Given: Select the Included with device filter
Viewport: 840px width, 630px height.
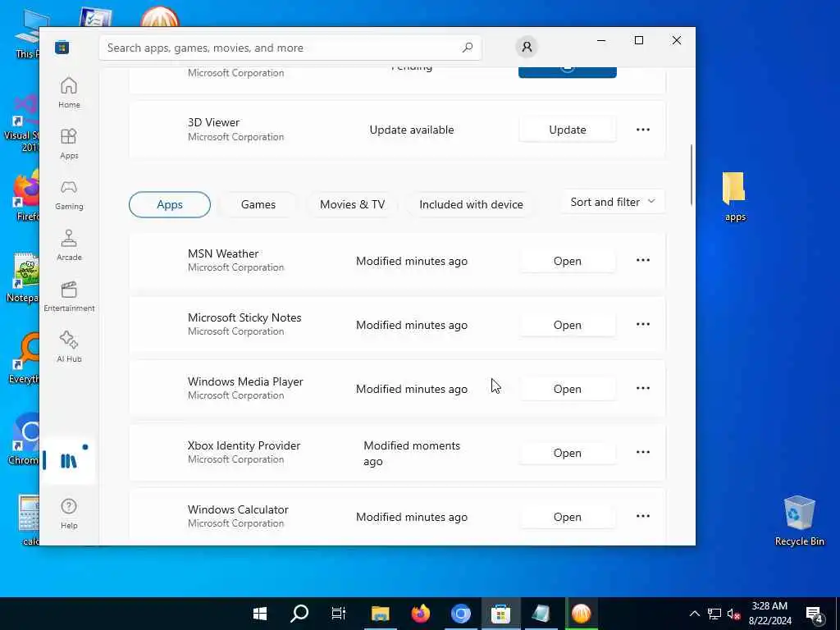Looking at the screenshot, I should [x=471, y=204].
